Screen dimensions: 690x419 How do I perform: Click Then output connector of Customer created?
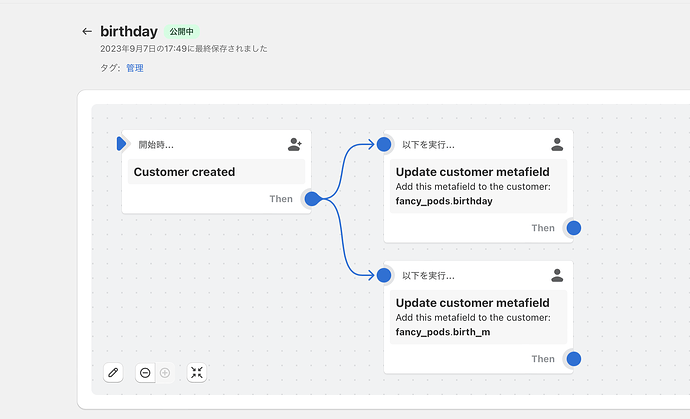click(312, 199)
